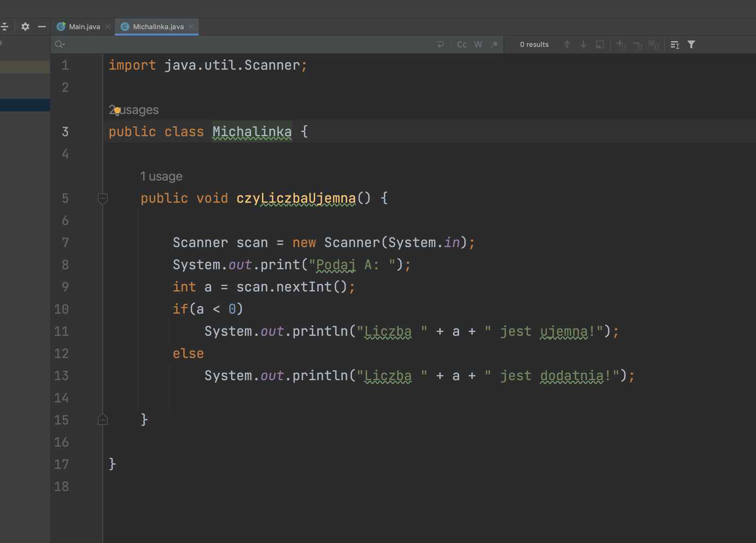Toggle multiline search mode icon
This screenshot has height=543, width=756.
pos(675,44)
